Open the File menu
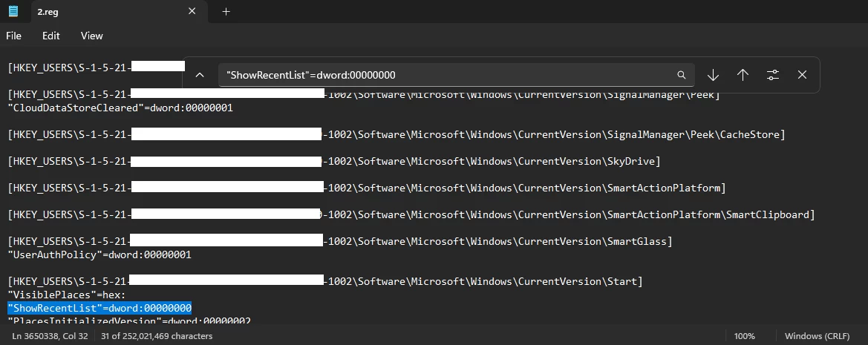868x345 pixels. (14, 36)
